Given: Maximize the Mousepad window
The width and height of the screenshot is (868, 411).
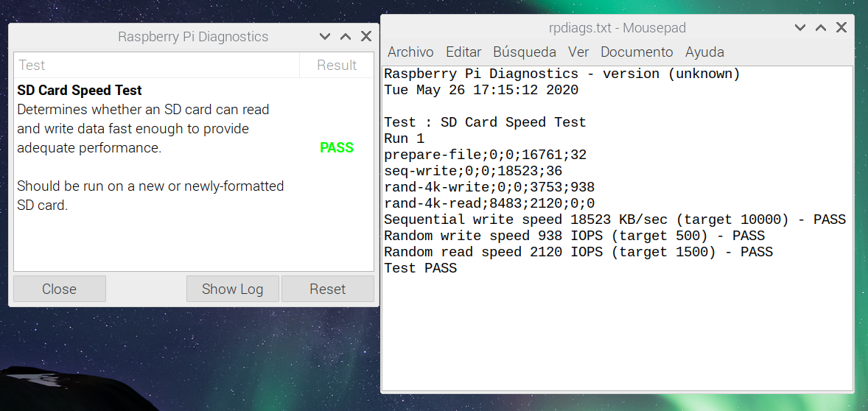Looking at the screenshot, I should coord(820,27).
